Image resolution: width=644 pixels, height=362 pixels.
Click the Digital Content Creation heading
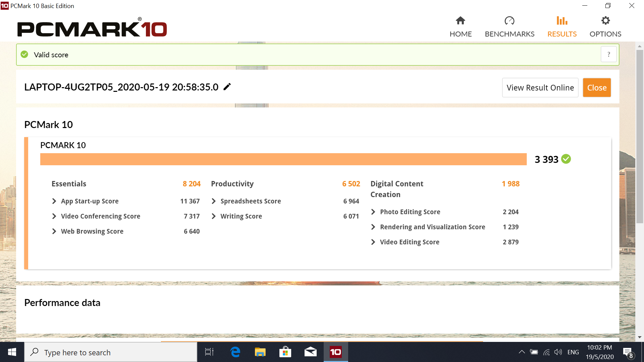[397, 189]
